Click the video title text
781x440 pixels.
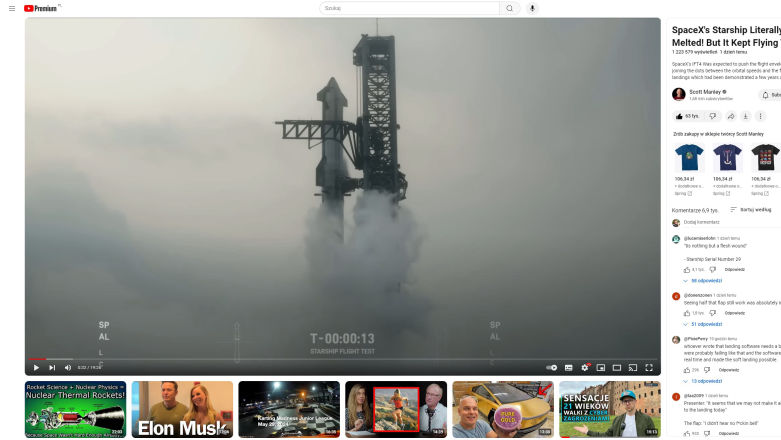click(x=726, y=36)
